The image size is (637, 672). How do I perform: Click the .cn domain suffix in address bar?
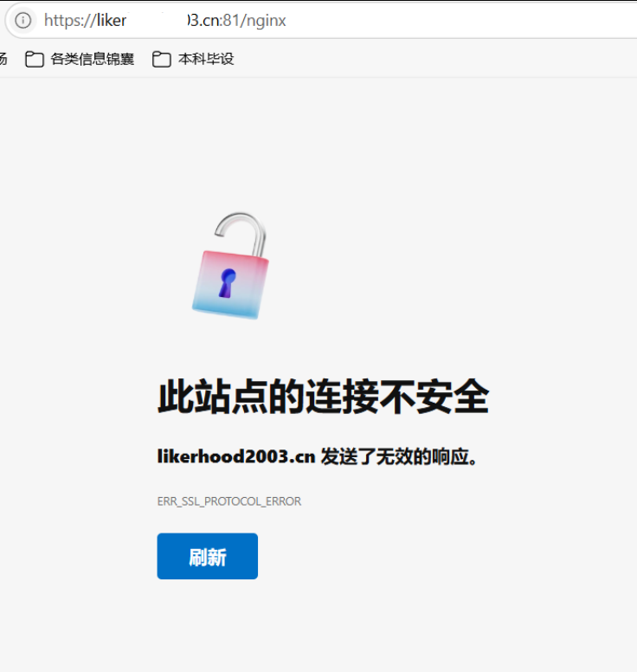click(210, 20)
